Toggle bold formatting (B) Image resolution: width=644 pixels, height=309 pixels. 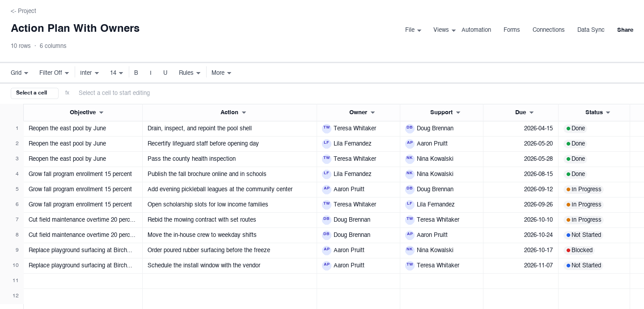pos(136,73)
